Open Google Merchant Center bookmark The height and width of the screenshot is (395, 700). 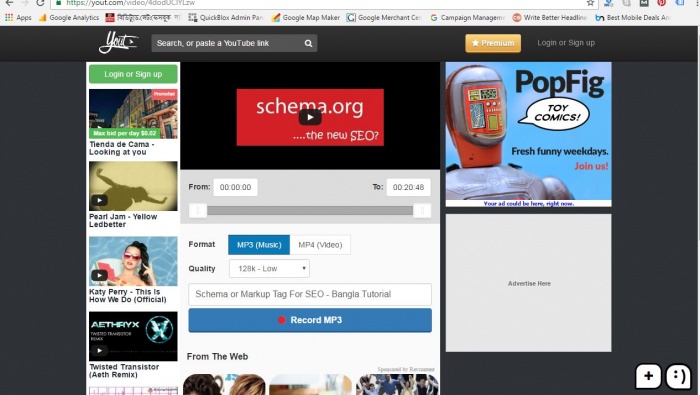pos(384,18)
